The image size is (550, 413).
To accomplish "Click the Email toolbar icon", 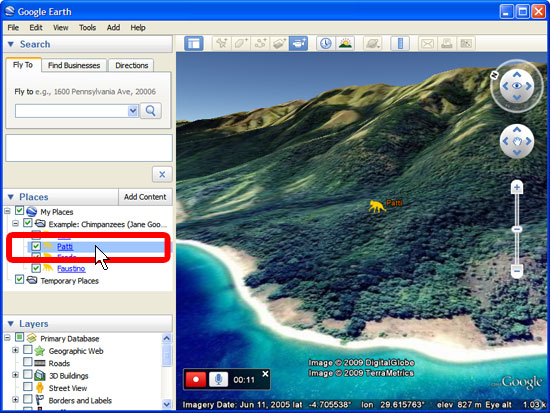I will click(427, 44).
